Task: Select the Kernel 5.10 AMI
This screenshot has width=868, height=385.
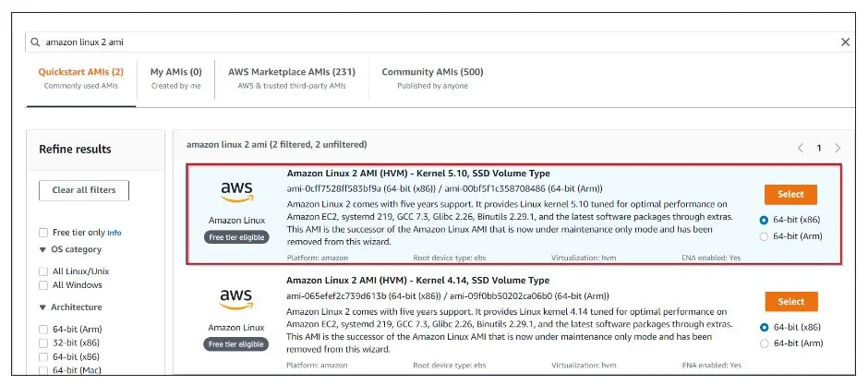Action: coord(790,194)
